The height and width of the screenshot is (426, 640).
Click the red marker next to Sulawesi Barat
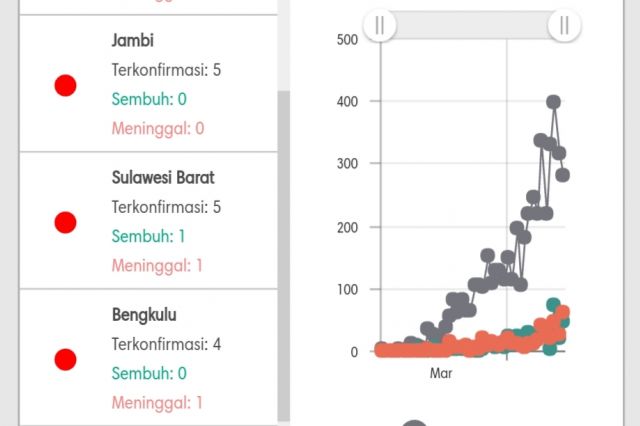coord(65,222)
